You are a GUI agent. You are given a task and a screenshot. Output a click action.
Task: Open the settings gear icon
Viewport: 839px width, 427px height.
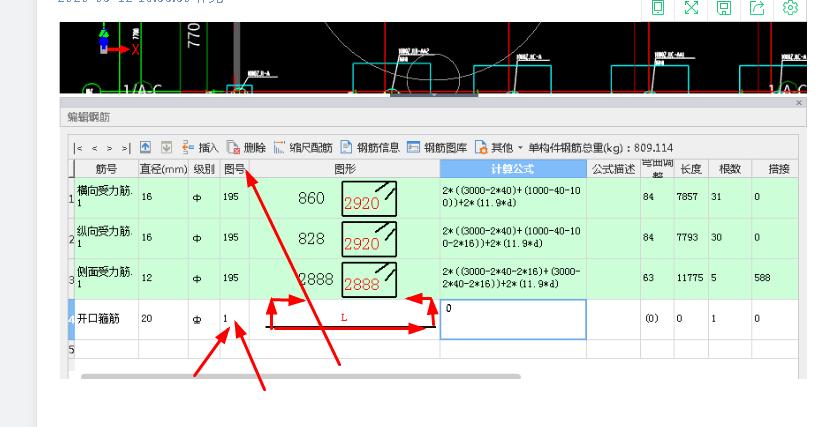[x=790, y=7]
